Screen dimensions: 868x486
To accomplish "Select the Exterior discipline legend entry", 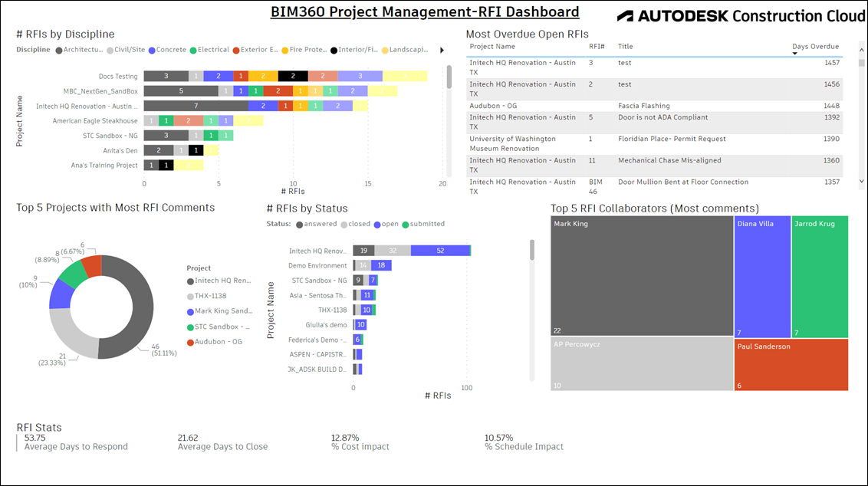I will coord(255,50).
